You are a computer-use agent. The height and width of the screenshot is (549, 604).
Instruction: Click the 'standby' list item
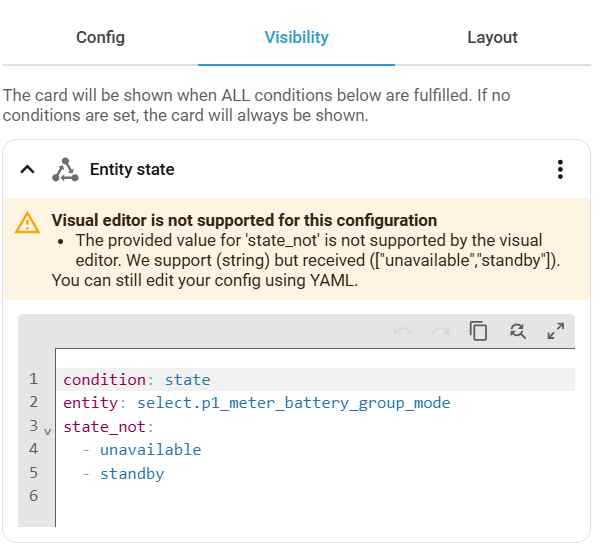(132, 474)
